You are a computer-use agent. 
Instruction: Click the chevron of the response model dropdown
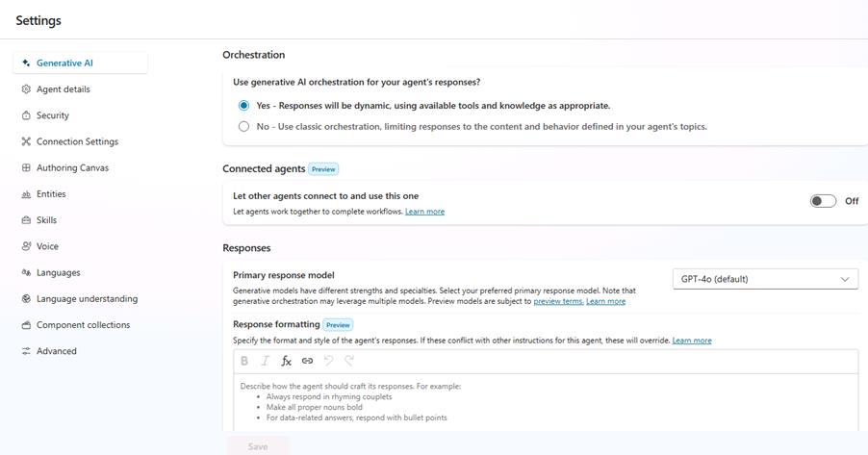pos(845,279)
